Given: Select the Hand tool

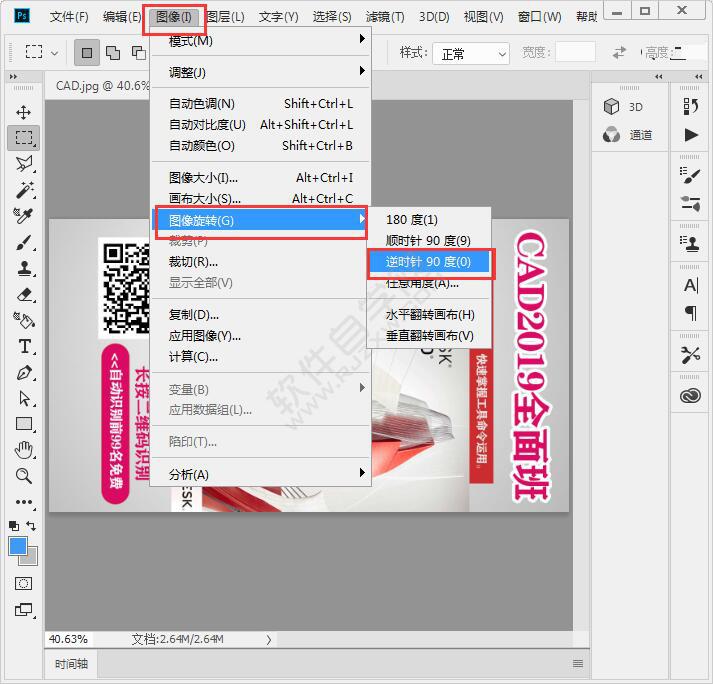Looking at the screenshot, I should [x=24, y=450].
